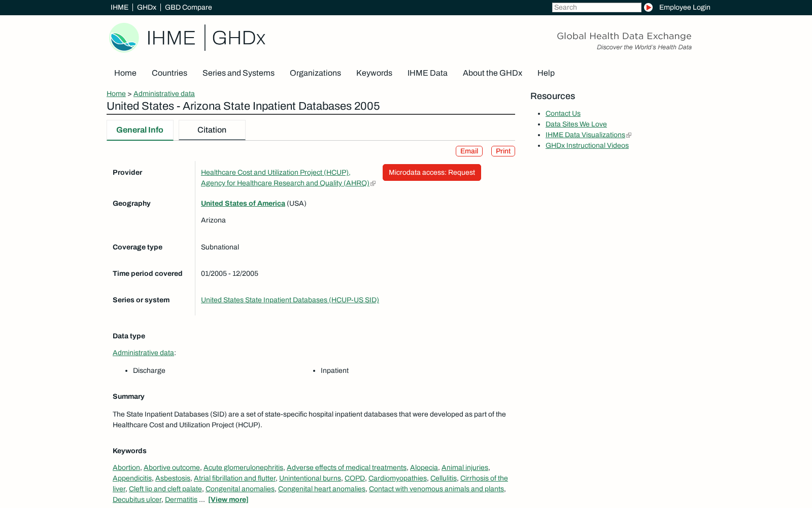The width and height of the screenshot is (812, 508).
Task: Open Contact with venomous animals and plants keyword
Action: coord(436,489)
